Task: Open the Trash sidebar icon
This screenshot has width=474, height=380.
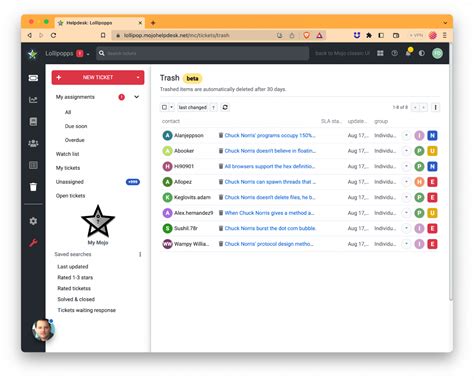Action: click(x=33, y=187)
